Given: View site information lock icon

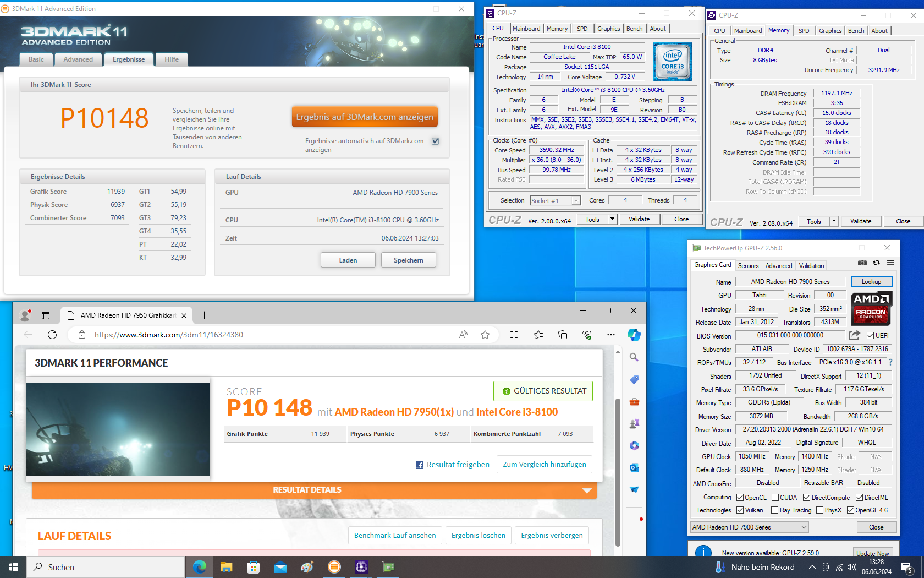Looking at the screenshot, I should [x=82, y=335].
